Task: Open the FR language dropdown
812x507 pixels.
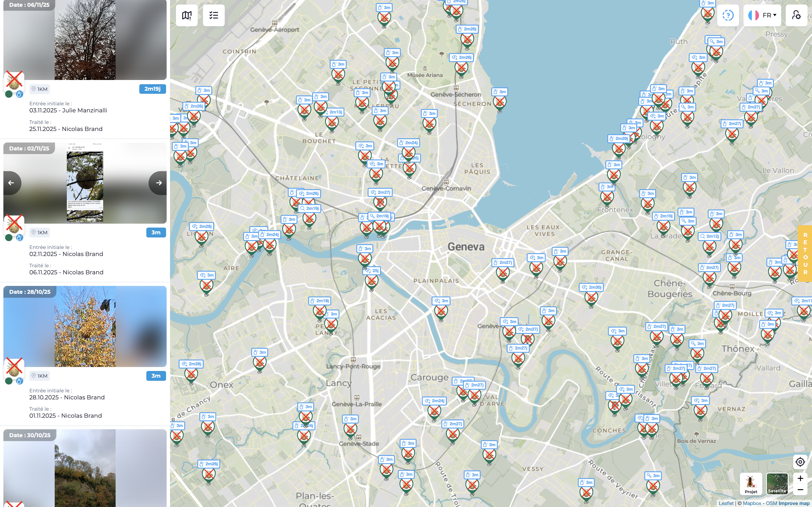Action: [762, 15]
